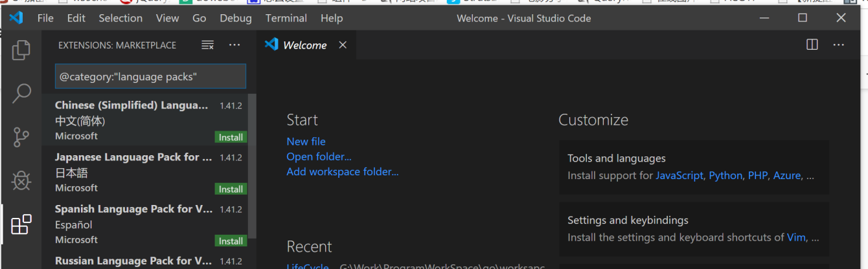Click the Add workspace folder link

click(342, 172)
